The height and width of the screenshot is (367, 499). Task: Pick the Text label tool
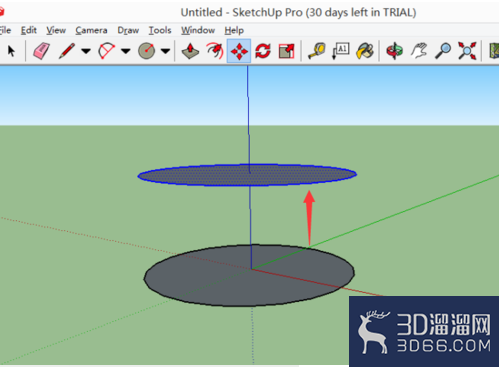[x=341, y=51]
